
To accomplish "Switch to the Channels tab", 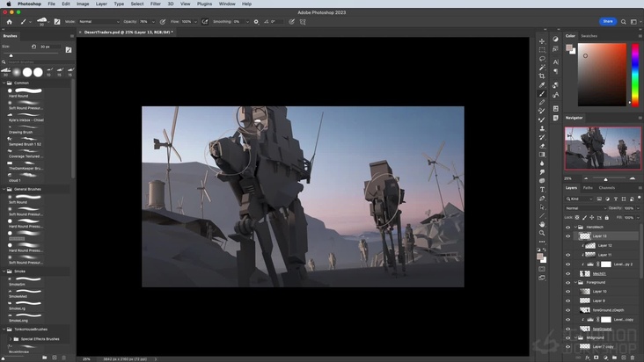I will tap(607, 187).
